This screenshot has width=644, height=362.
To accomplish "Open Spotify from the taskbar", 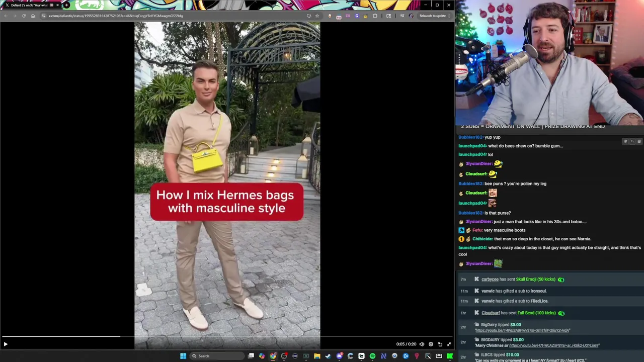I will [x=372, y=356].
